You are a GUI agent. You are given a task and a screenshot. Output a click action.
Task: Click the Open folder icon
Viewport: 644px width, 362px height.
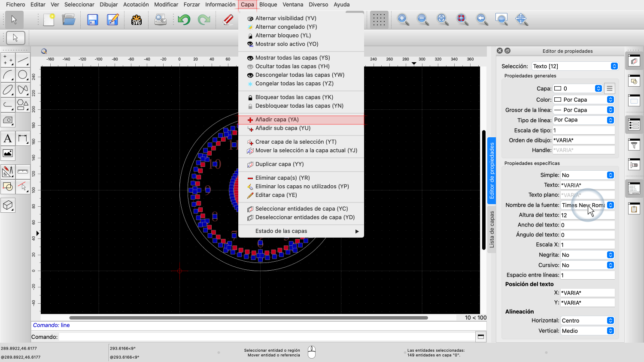69,20
